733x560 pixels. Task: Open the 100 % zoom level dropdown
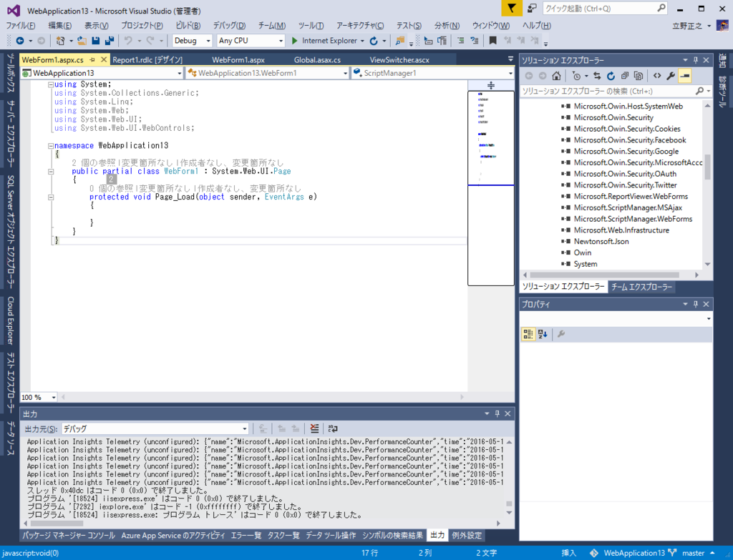[39, 397]
